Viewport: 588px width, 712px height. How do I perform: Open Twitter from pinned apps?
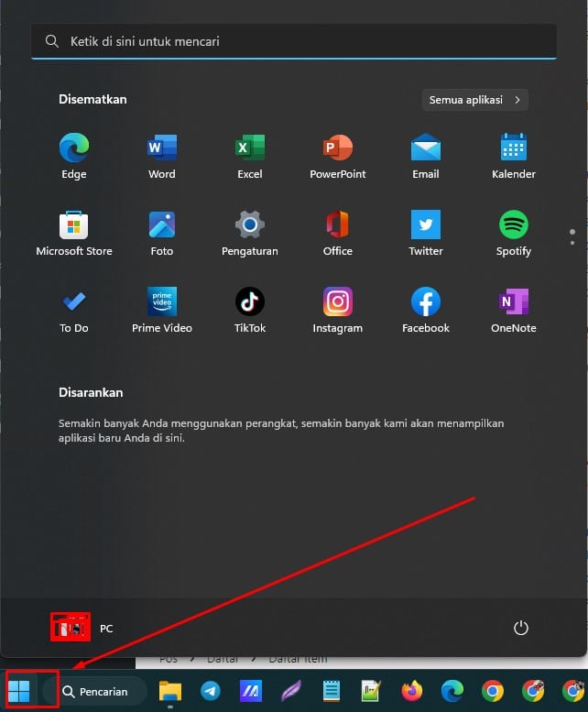coord(426,233)
